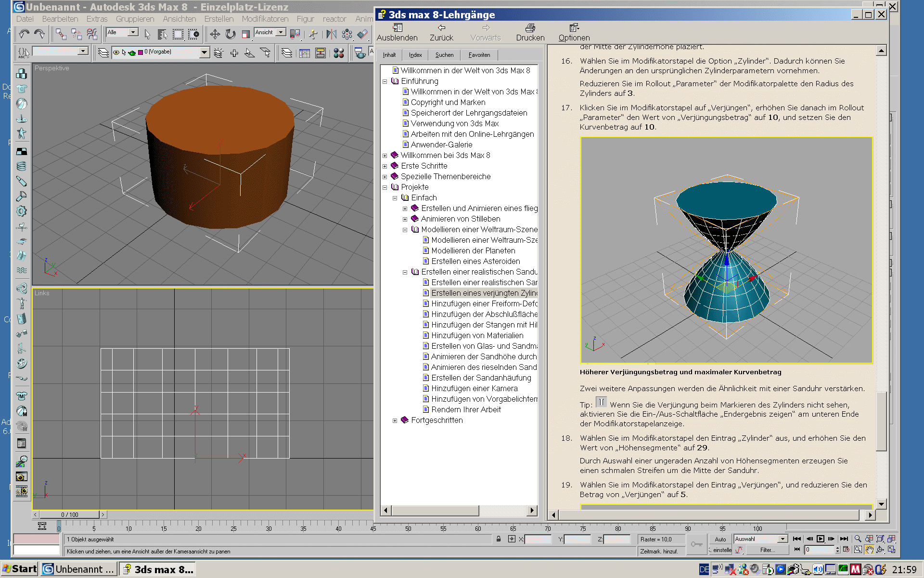The height and width of the screenshot is (578, 924).
Task: Select the Zoom magnifier viewport tool
Action: pyautogui.click(x=858, y=539)
